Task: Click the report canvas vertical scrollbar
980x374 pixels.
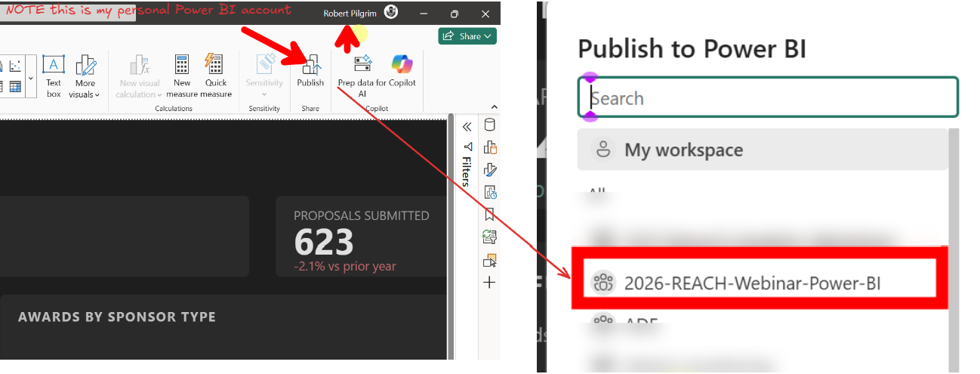Action: pos(451,238)
